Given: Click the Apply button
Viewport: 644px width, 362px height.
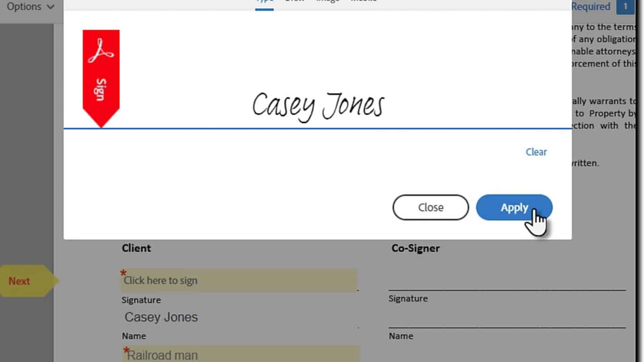Looking at the screenshot, I should click(x=514, y=207).
